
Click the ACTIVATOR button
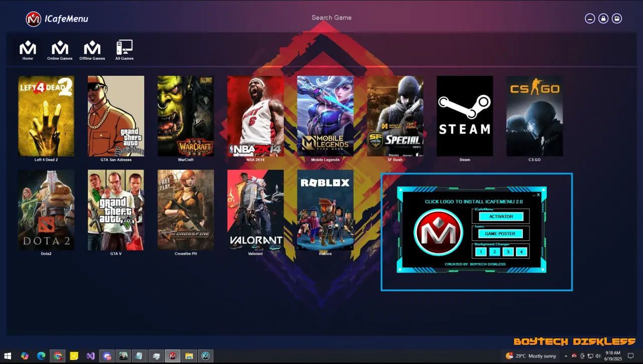501,216
